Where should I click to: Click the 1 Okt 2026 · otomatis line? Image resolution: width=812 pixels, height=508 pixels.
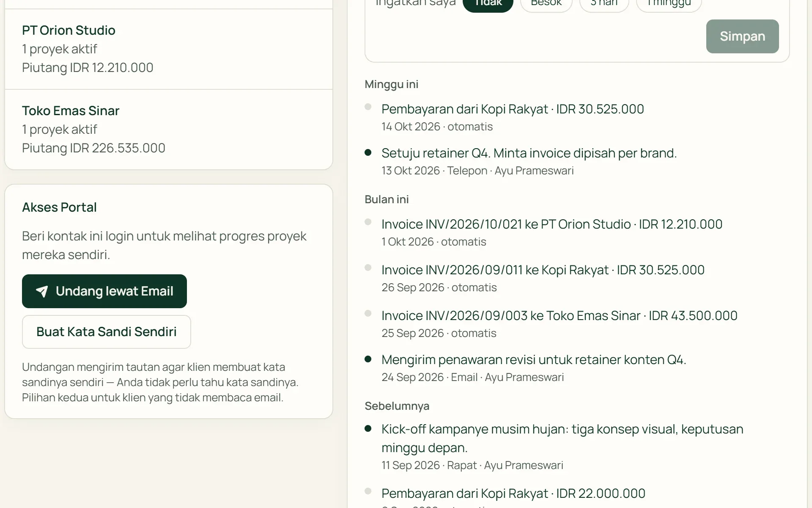(434, 242)
